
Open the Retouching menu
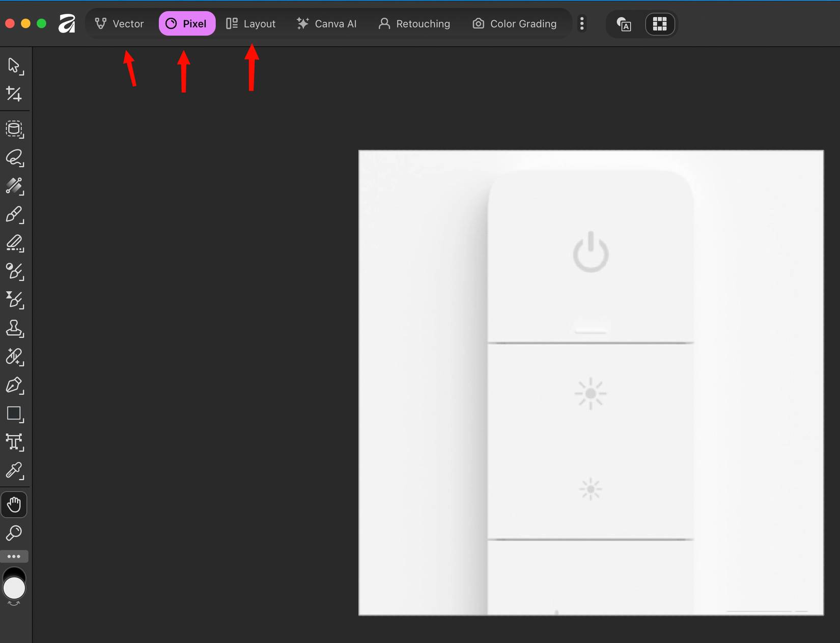pyautogui.click(x=414, y=23)
